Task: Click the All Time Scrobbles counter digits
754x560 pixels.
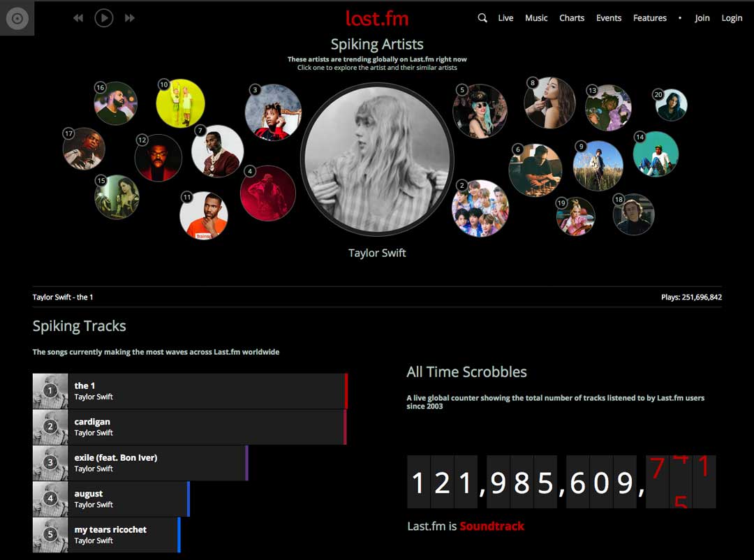Action: (x=561, y=482)
